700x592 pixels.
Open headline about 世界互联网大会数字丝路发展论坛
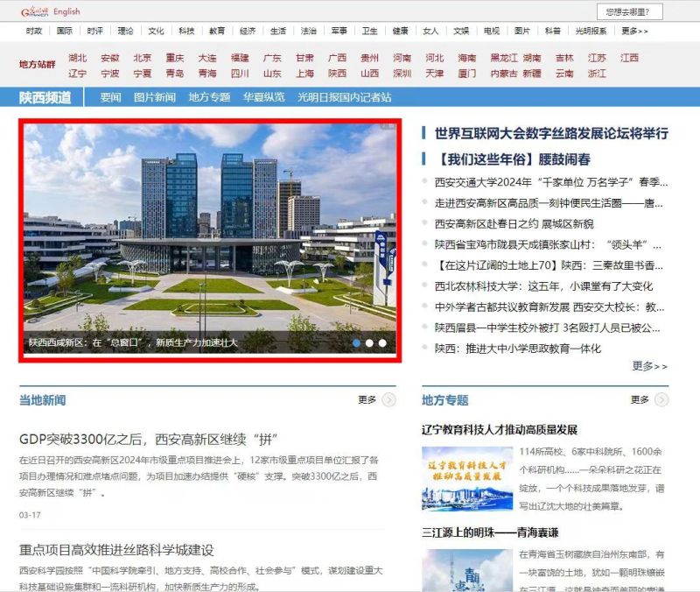tap(551, 133)
